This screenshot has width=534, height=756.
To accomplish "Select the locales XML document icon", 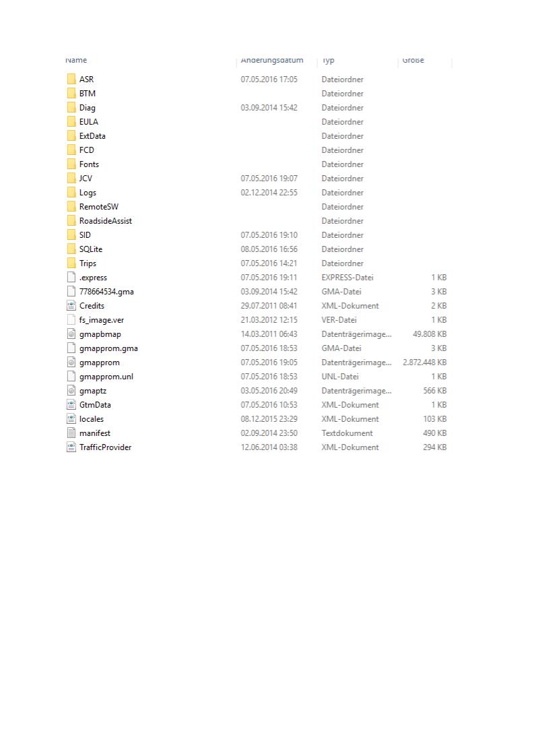I will [x=71, y=419].
